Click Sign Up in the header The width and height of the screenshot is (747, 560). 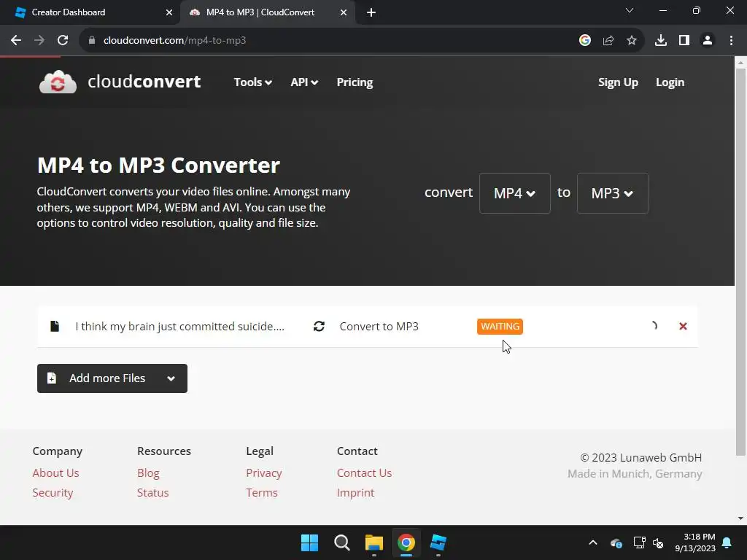point(618,82)
